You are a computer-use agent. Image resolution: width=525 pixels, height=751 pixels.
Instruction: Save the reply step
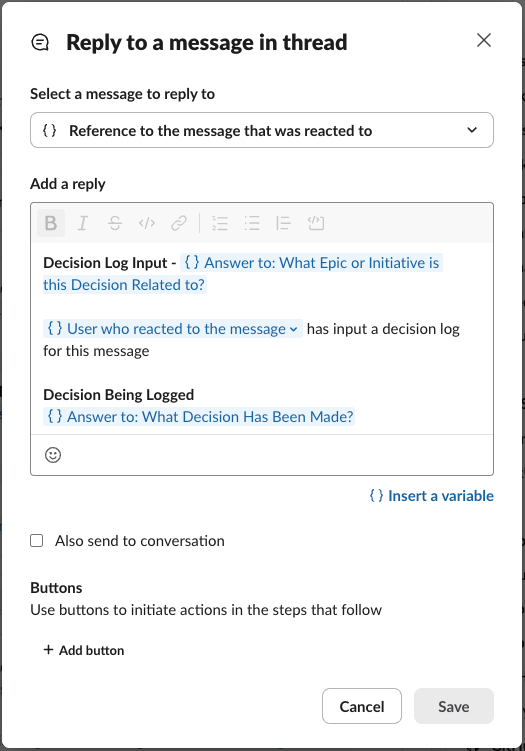tap(454, 706)
